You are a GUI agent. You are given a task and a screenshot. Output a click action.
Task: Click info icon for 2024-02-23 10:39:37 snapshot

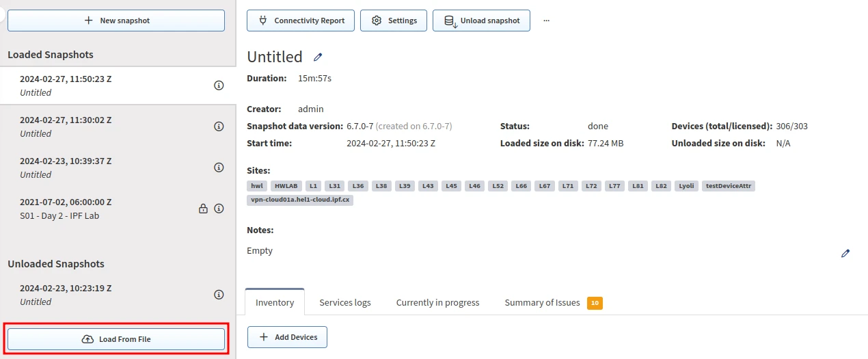(x=219, y=168)
